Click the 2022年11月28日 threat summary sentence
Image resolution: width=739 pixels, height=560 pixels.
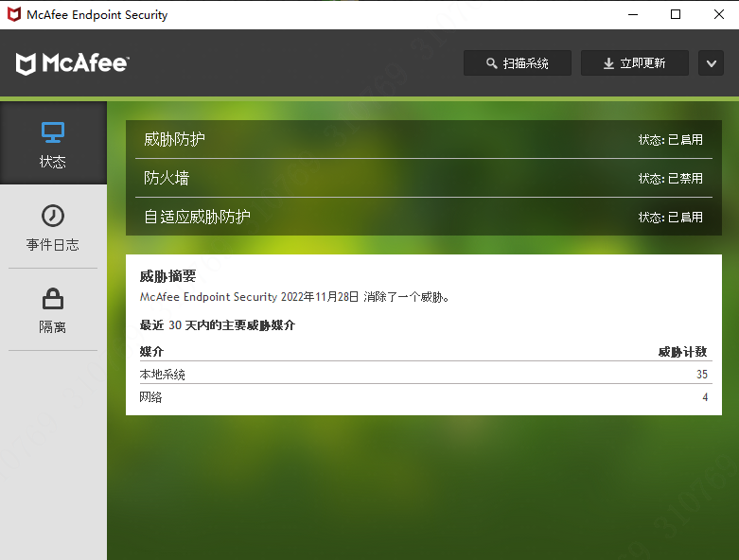(x=294, y=297)
